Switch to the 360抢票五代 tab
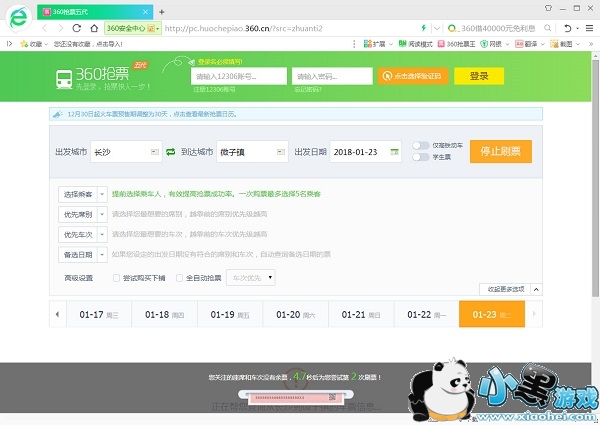The image size is (600, 425). [95, 12]
